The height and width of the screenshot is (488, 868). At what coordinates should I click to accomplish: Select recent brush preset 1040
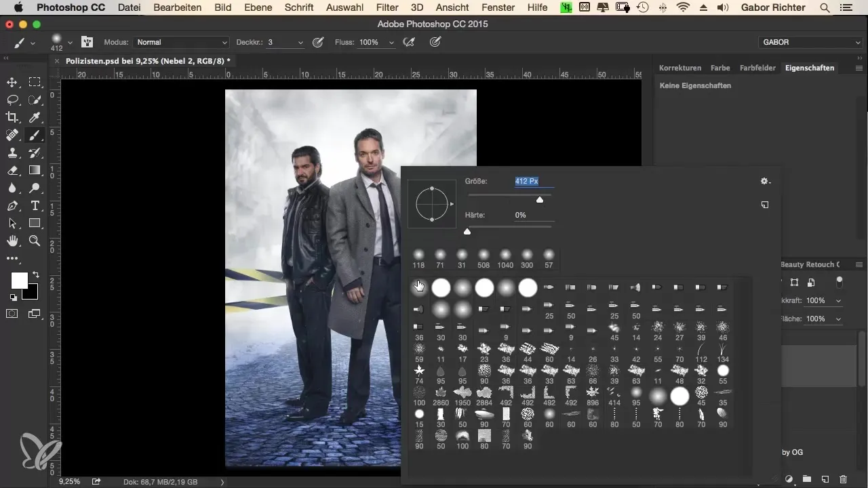(505, 258)
